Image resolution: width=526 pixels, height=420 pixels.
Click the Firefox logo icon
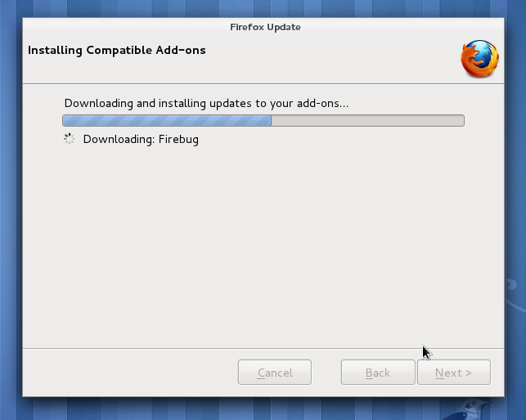click(x=479, y=59)
